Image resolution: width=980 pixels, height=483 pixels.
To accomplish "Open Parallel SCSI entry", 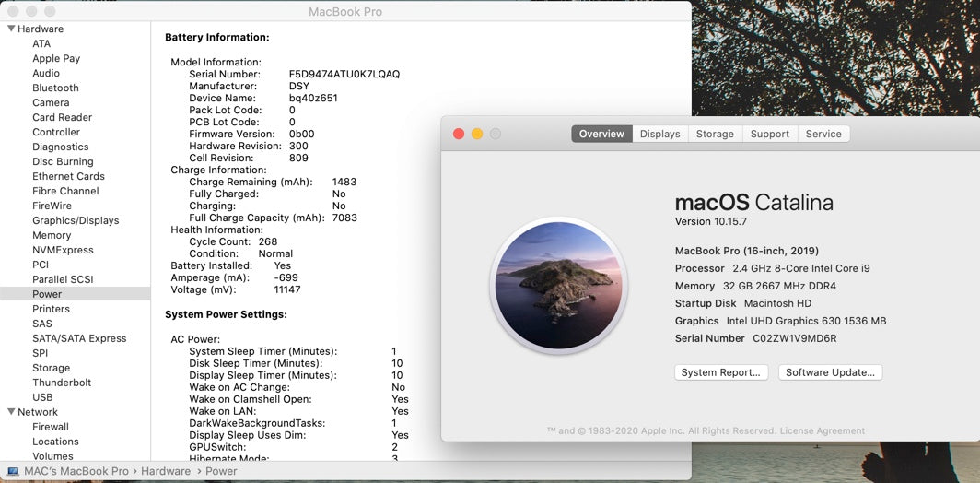I will click(x=63, y=279).
